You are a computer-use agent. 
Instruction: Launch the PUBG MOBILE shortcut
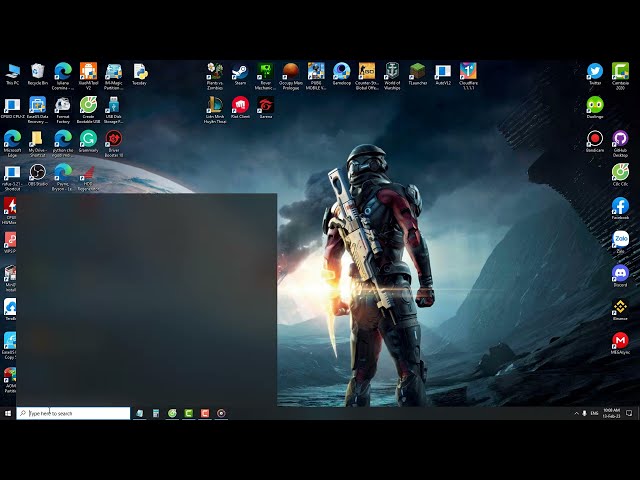tap(316, 76)
